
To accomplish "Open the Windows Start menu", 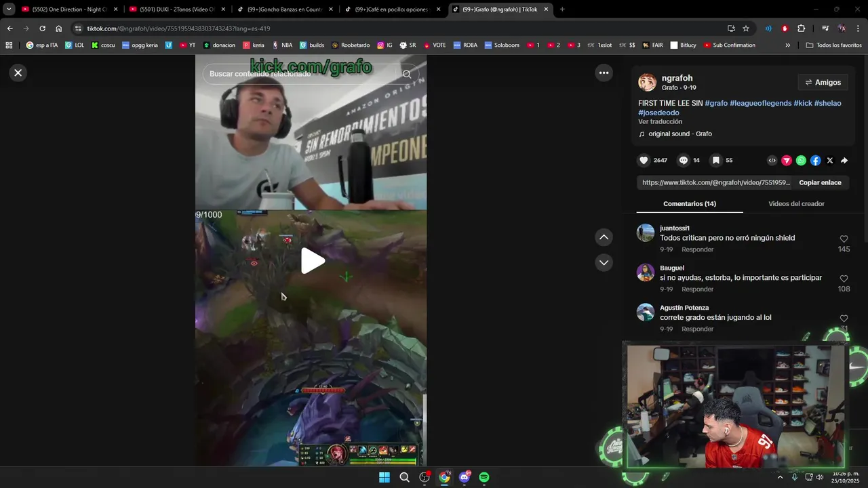I will [x=384, y=477].
